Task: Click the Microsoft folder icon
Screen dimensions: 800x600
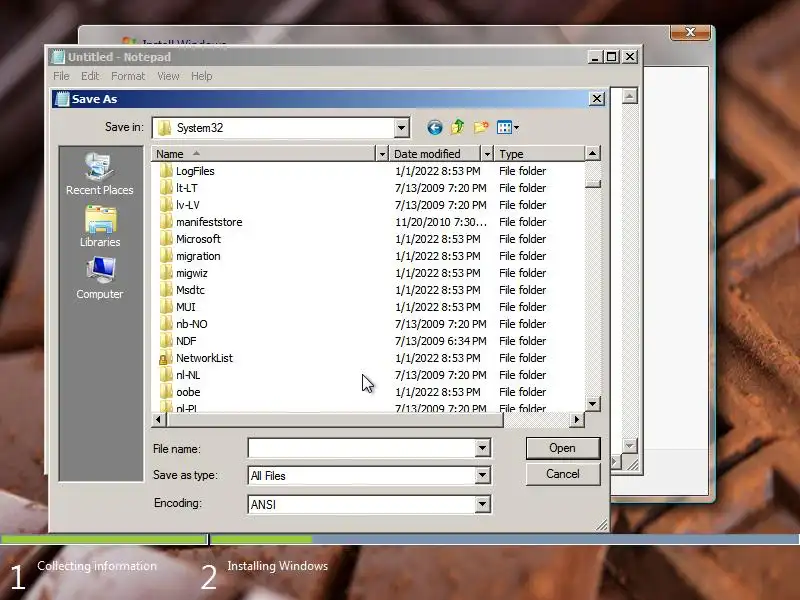Action: (x=165, y=239)
